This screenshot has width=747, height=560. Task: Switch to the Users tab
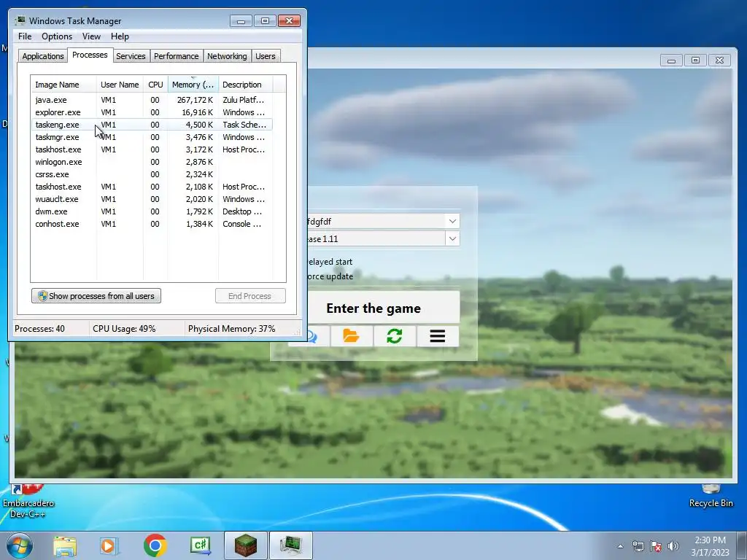(x=265, y=56)
